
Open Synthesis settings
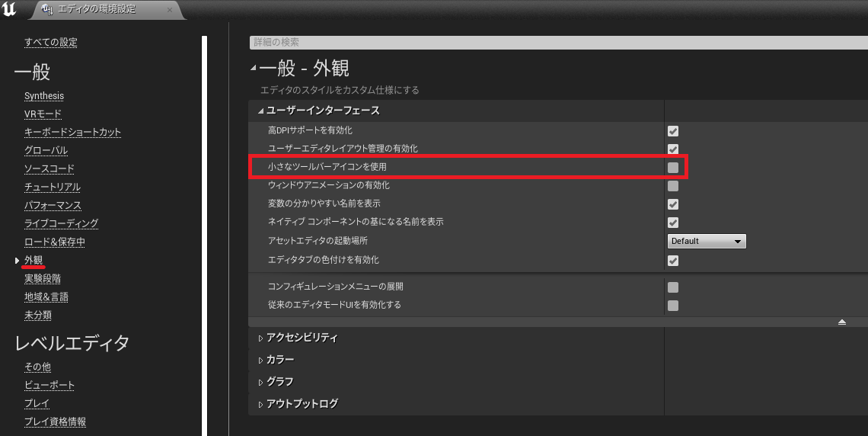[44, 96]
